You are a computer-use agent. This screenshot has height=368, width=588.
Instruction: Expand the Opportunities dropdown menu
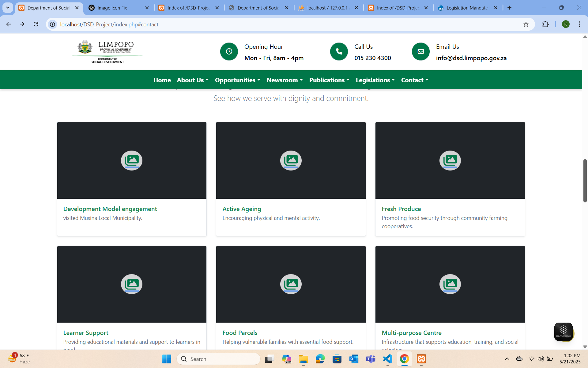point(238,80)
